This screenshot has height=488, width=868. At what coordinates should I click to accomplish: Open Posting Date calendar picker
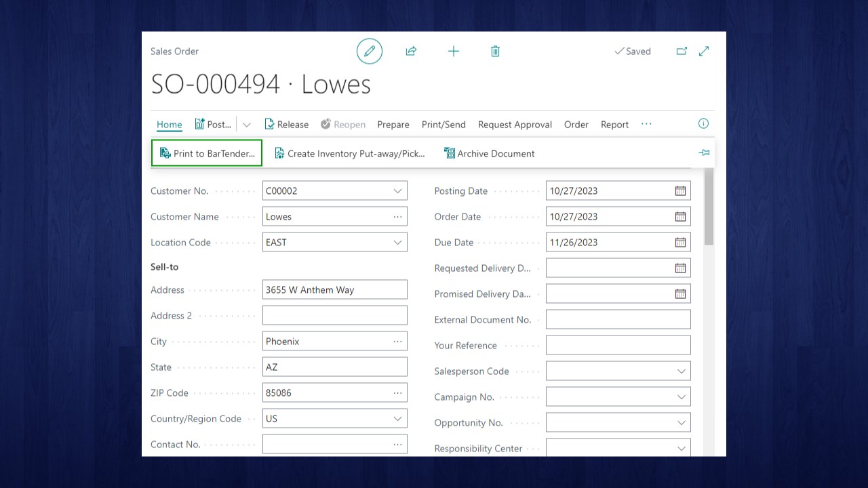pyautogui.click(x=680, y=191)
